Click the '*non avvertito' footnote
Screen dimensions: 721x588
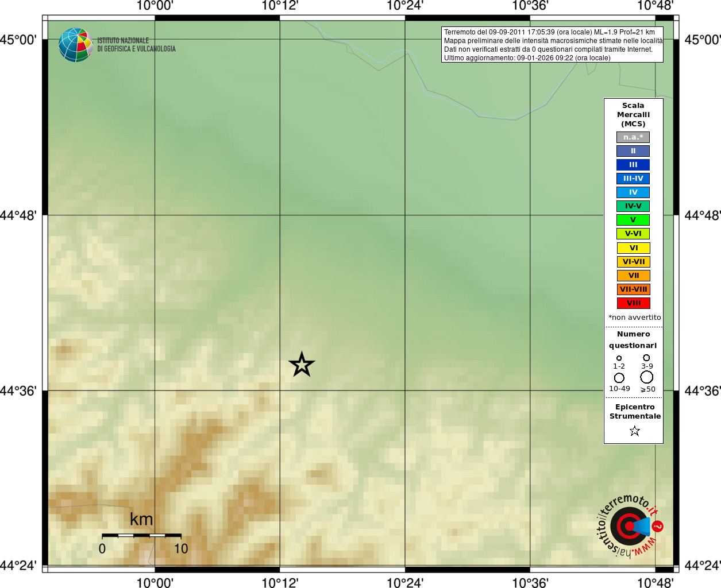pos(634,318)
